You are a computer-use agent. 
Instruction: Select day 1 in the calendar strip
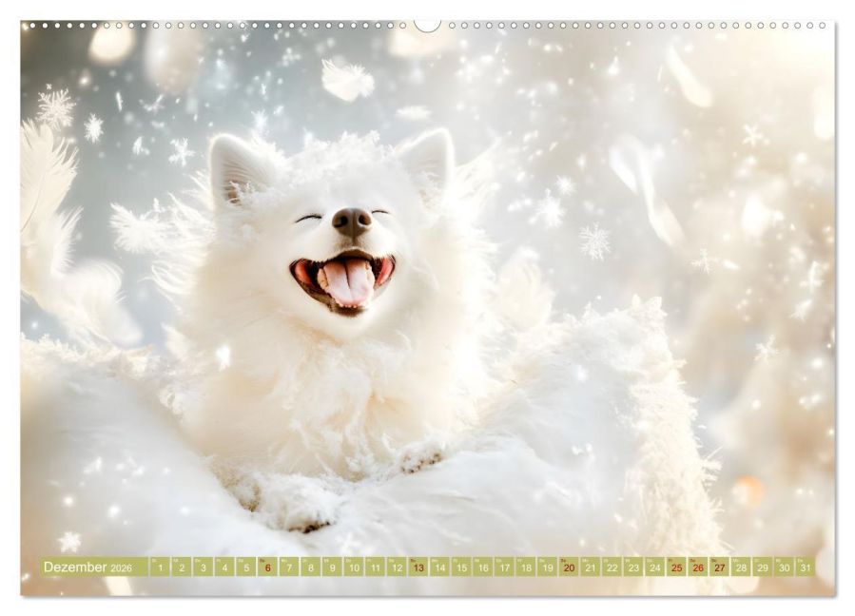click(x=160, y=568)
